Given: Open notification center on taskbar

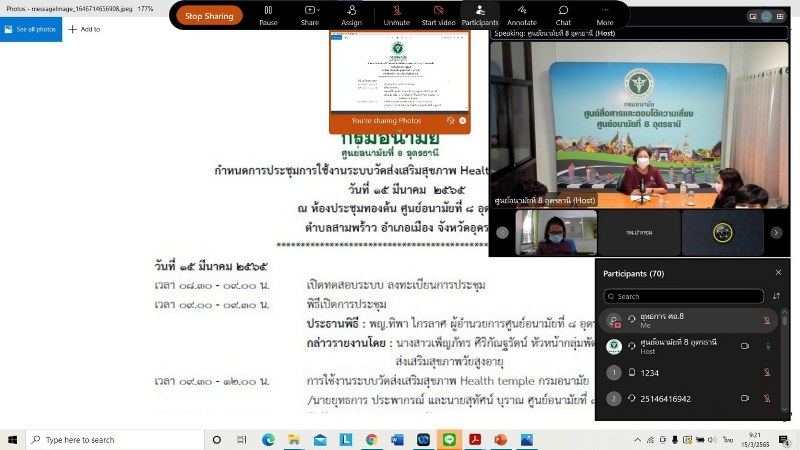Looking at the screenshot, I should (x=784, y=439).
